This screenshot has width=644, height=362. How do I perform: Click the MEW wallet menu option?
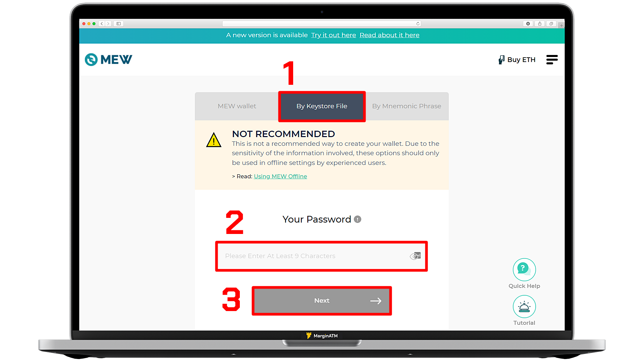click(x=237, y=106)
